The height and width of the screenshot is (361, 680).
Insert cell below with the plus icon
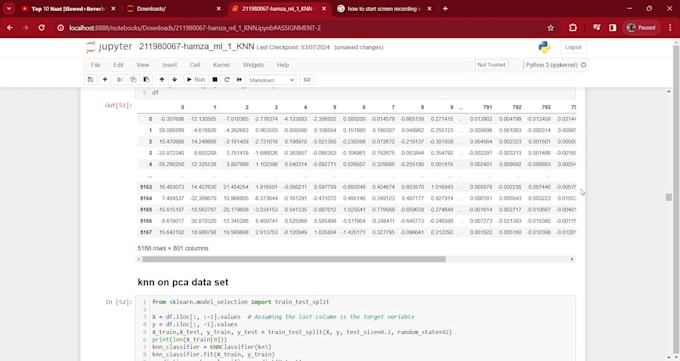[x=105, y=80]
